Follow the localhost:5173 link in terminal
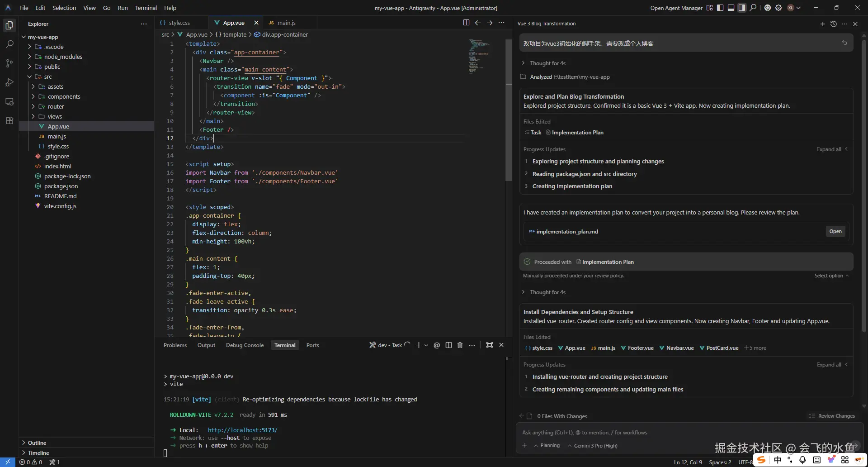 [x=242, y=430]
